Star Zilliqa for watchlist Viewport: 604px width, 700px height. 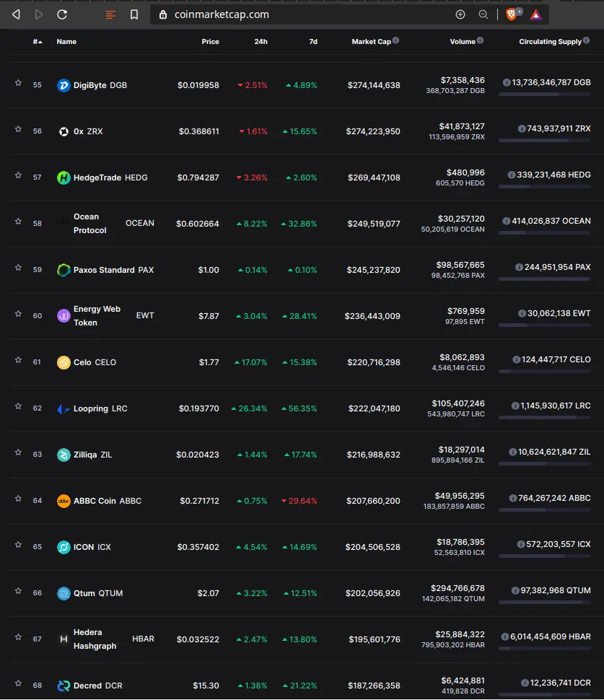click(x=18, y=452)
